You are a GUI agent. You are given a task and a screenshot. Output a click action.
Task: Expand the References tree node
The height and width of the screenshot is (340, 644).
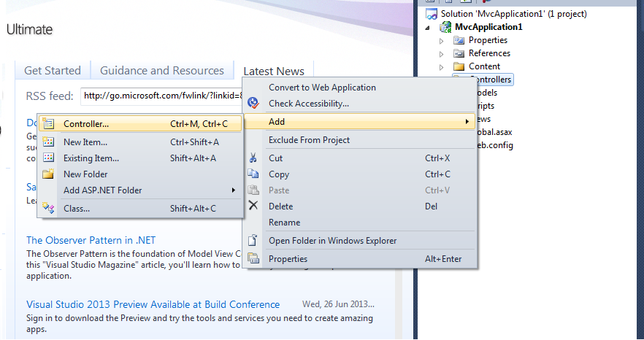(x=442, y=54)
